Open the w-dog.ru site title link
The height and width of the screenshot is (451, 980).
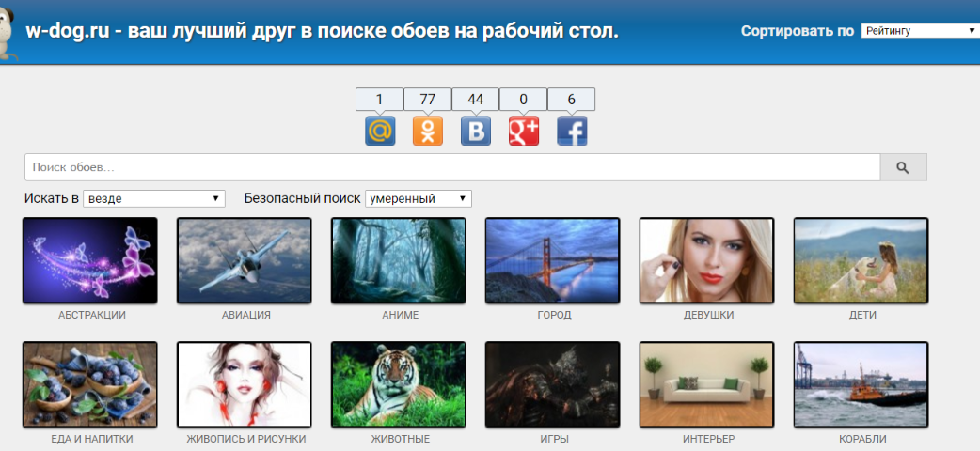pos(322,31)
